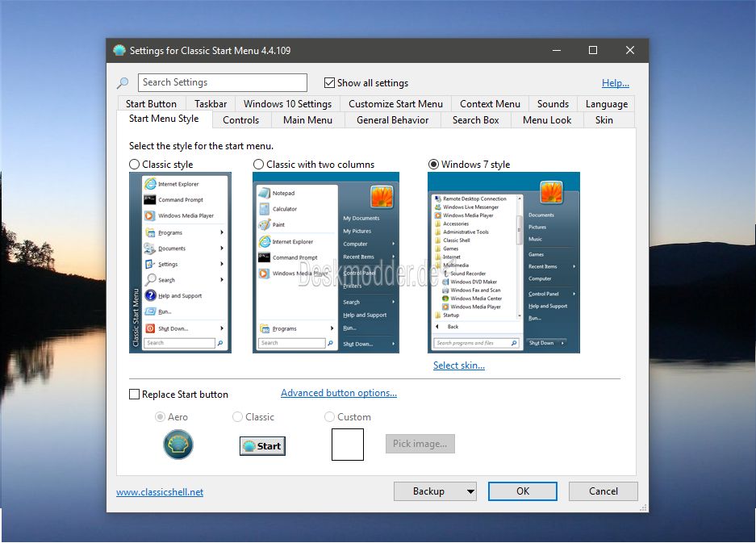Screen dimensions: 756x543
Task: Switch to the Main Menu tab
Action: point(307,120)
